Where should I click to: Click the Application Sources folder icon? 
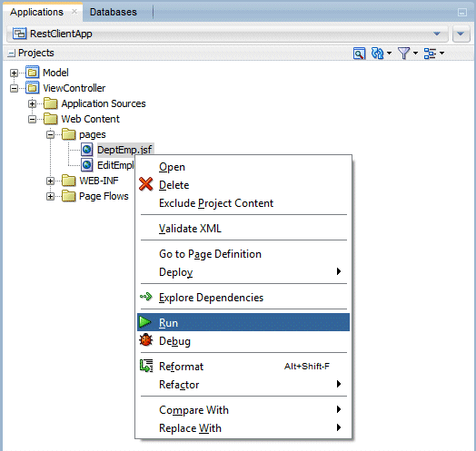(x=50, y=103)
